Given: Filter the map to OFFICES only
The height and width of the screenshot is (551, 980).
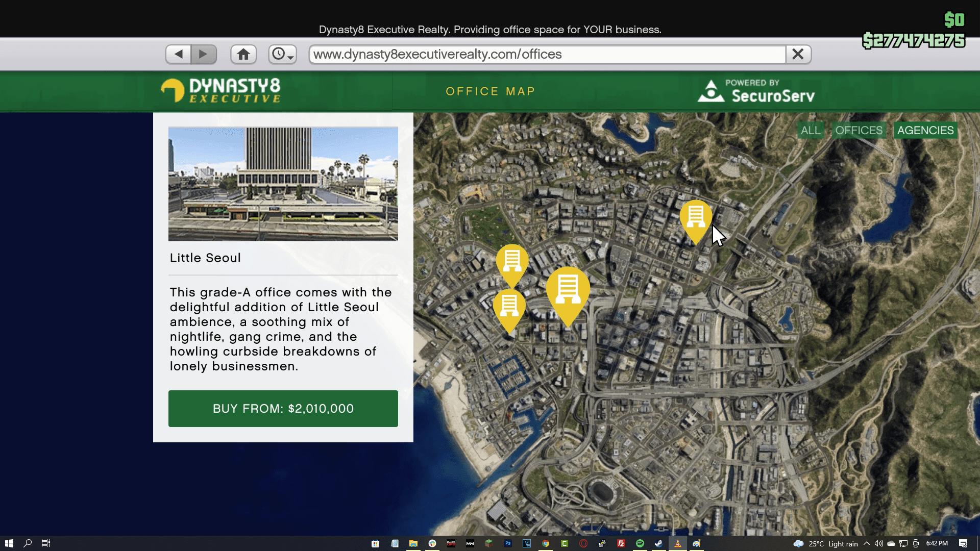Looking at the screenshot, I should pyautogui.click(x=859, y=131).
